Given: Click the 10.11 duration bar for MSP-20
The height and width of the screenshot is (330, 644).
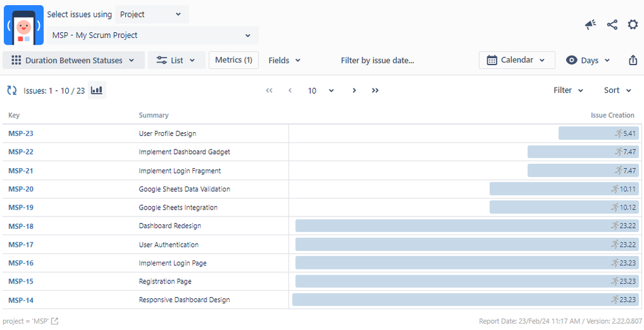Looking at the screenshot, I should coord(565,189).
